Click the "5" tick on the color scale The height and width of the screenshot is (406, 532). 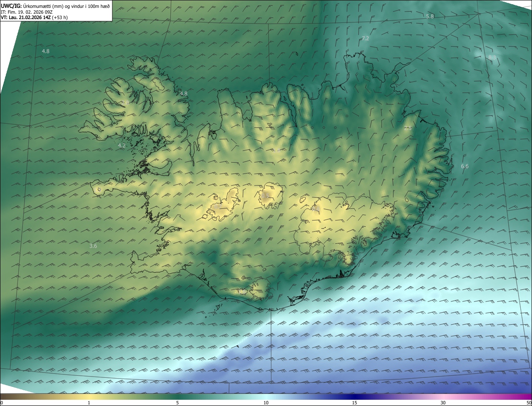click(177, 403)
